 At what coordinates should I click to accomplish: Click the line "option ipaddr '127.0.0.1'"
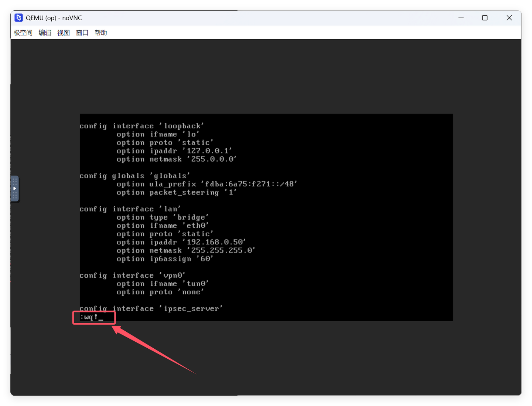point(174,151)
